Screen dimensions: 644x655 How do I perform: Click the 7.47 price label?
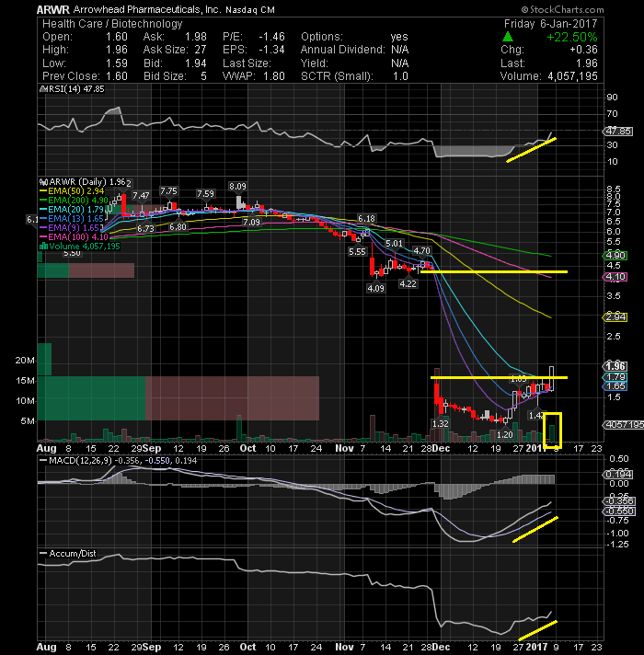(x=141, y=196)
